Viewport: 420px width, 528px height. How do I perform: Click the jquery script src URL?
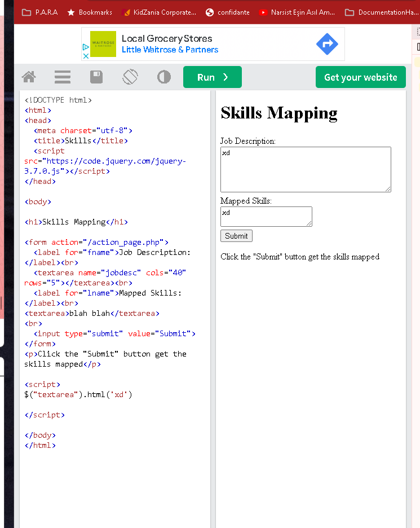(105, 166)
